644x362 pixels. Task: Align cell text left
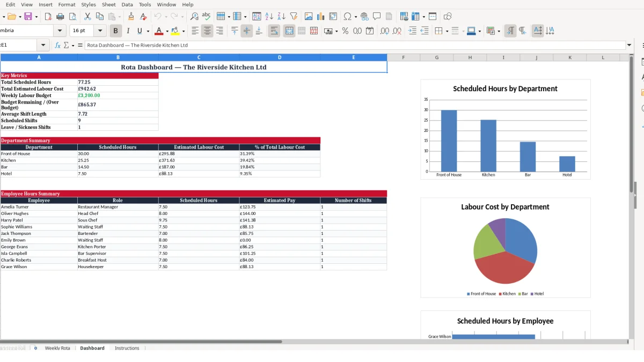pos(195,31)
